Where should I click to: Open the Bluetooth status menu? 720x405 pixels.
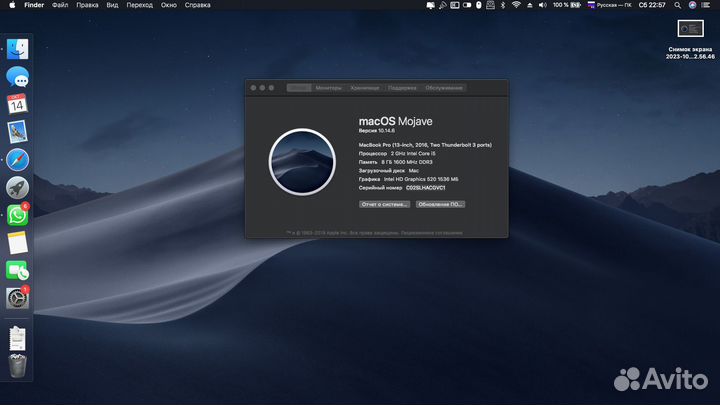point(503,5)
